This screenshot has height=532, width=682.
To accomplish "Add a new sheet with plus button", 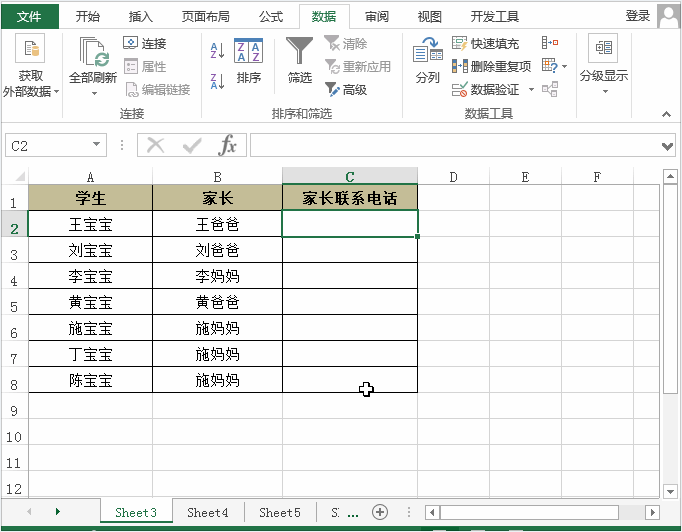I will point(380,512).
